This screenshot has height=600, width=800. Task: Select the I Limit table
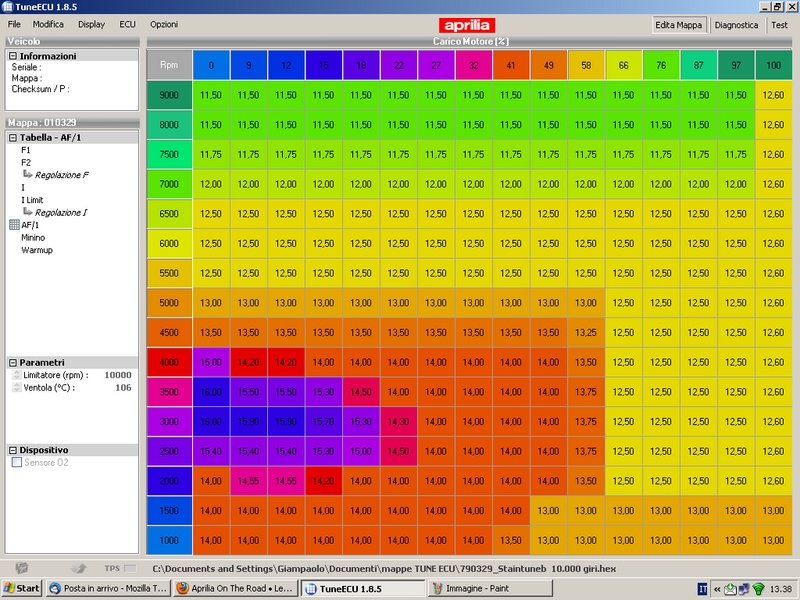point(32,200)
